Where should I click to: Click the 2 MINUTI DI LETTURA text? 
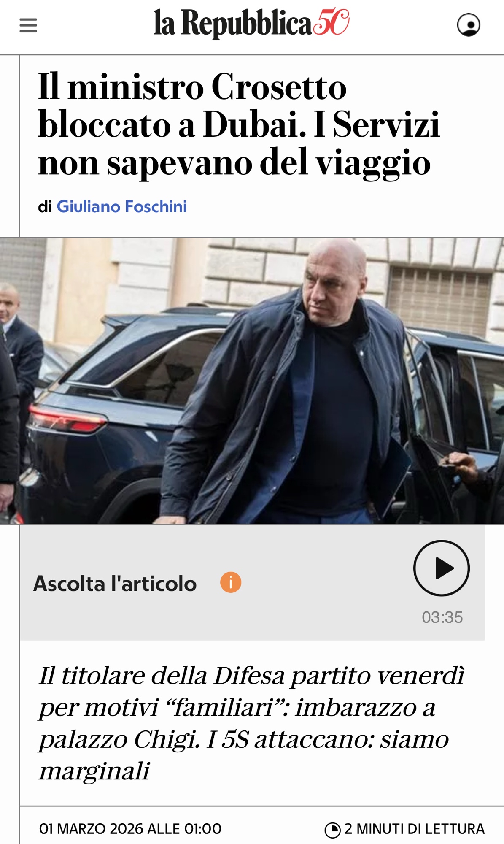coord(414,829)
